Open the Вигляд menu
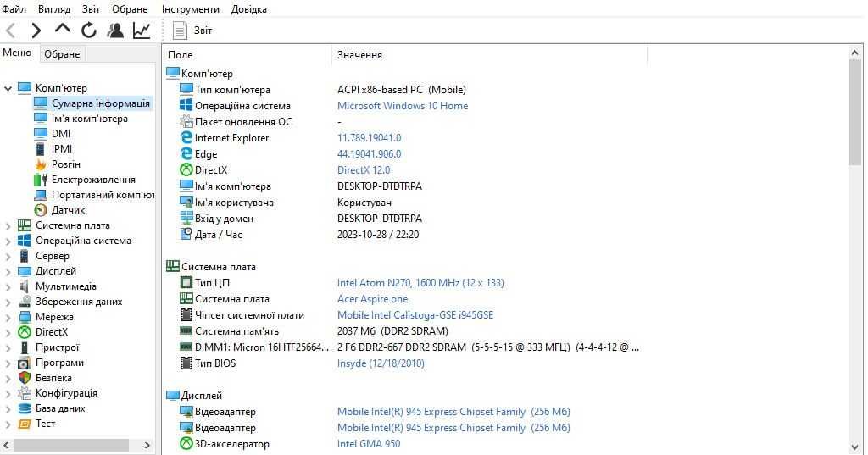Viewport: 868px width, 455px height. click(54, 9)
